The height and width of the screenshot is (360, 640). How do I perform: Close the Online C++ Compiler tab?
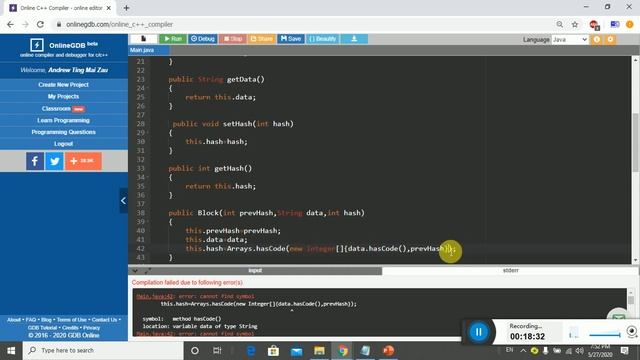coord(109,8)
